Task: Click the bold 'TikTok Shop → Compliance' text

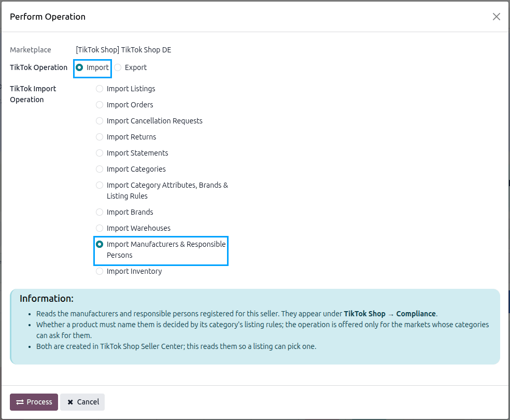Action: point(390,314)
